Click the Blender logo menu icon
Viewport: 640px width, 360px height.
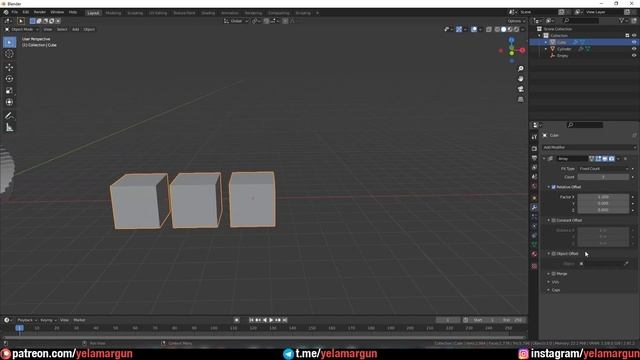pyautogui.click(x=6, y=13)
